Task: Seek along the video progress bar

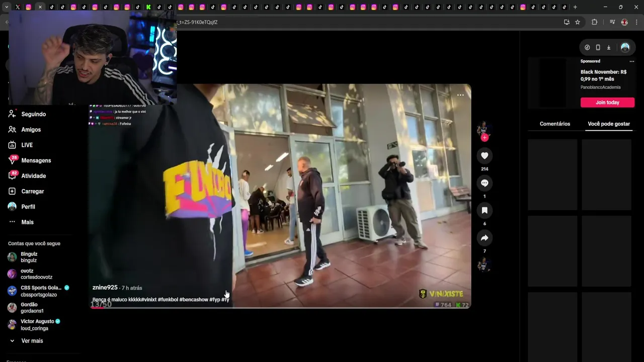Action: (x=280, y=307)
